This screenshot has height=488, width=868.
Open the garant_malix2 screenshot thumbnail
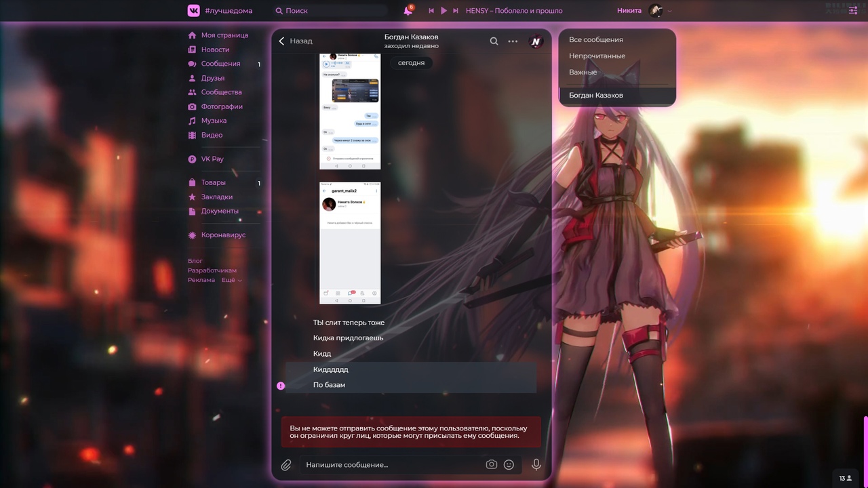(350, 243)
